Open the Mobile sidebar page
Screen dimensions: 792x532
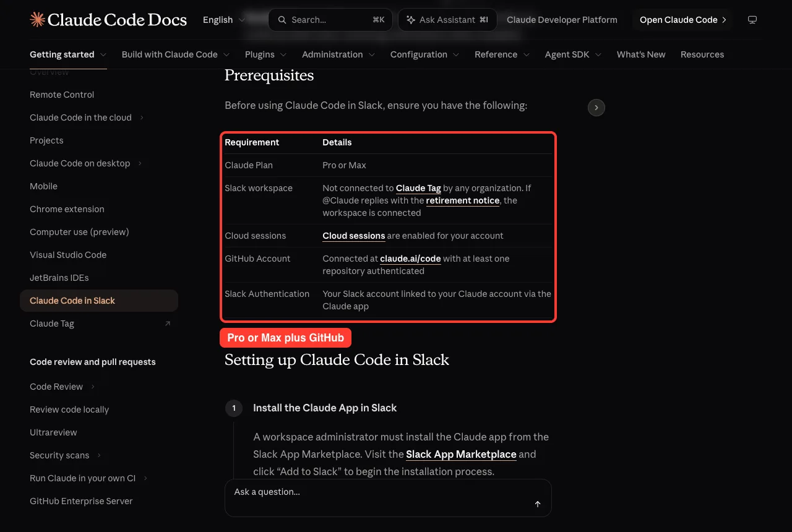(43, 186)
